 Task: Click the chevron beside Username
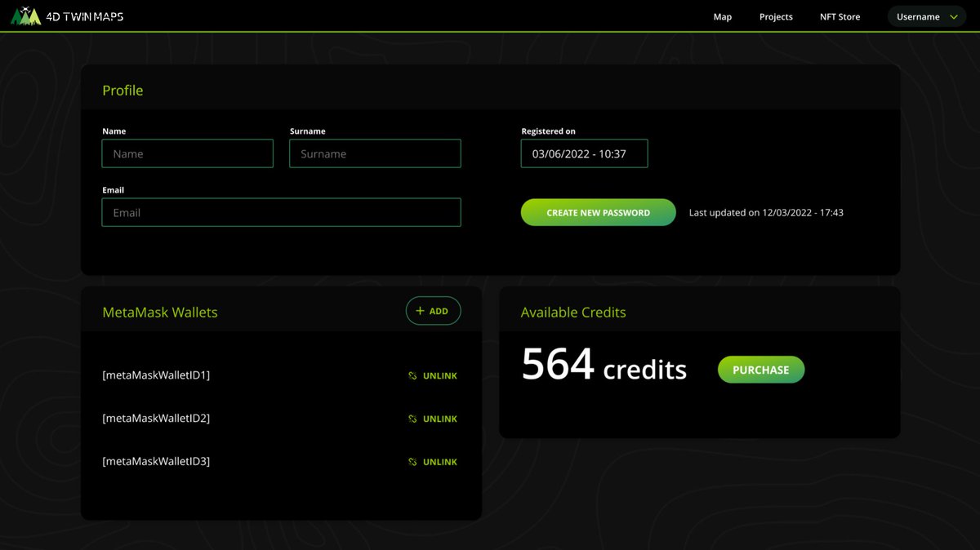pyautogui.click(x=953, y=16)
